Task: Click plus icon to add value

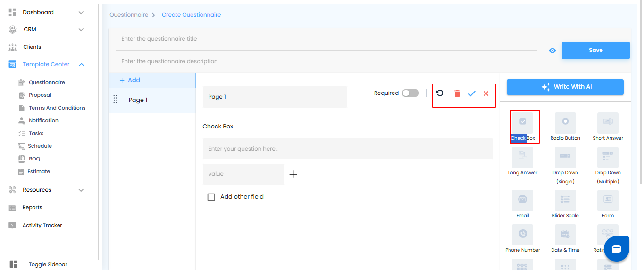Action: coord(293,174)
